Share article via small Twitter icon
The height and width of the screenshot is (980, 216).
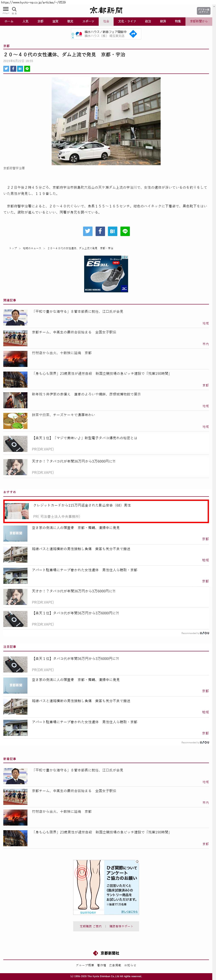coord(6,69)
